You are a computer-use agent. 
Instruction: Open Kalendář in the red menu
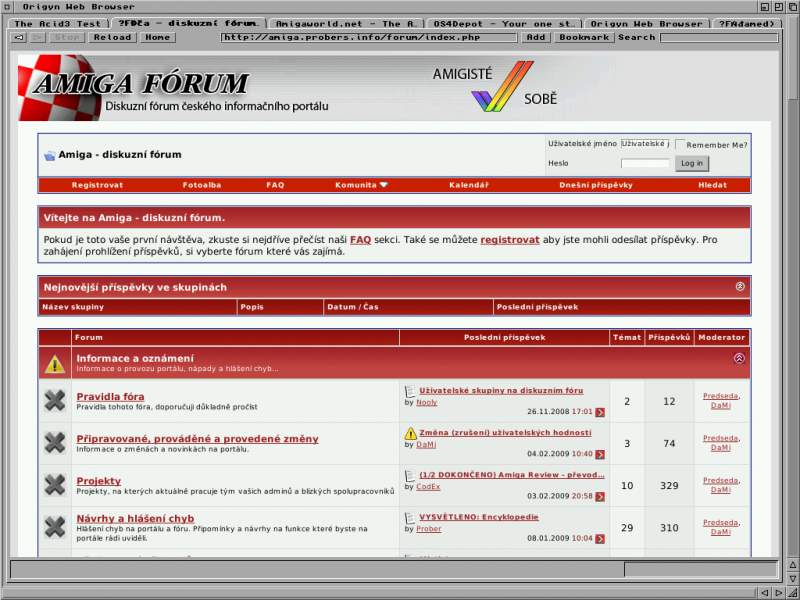pyautogui.click(x=469, y=185)
